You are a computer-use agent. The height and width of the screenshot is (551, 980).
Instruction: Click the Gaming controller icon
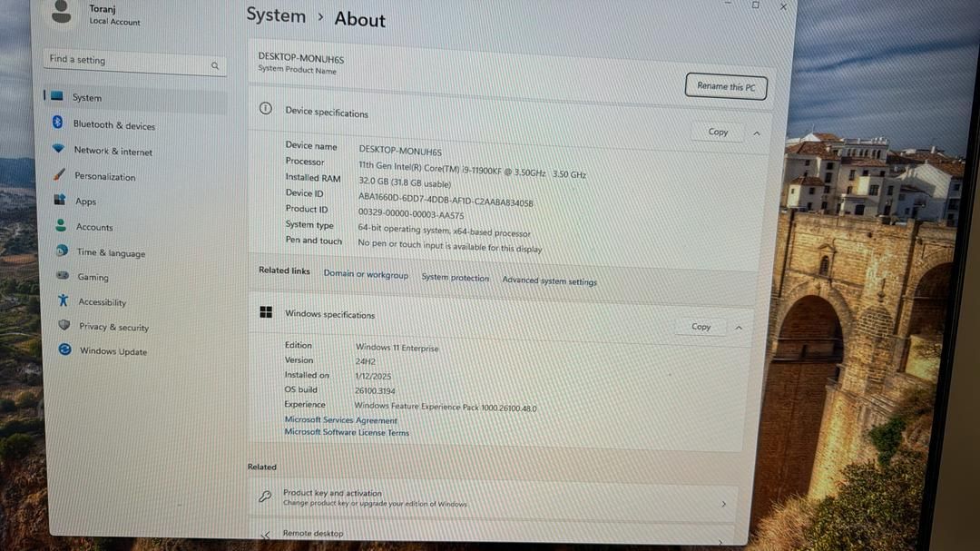tap(63, 275)
